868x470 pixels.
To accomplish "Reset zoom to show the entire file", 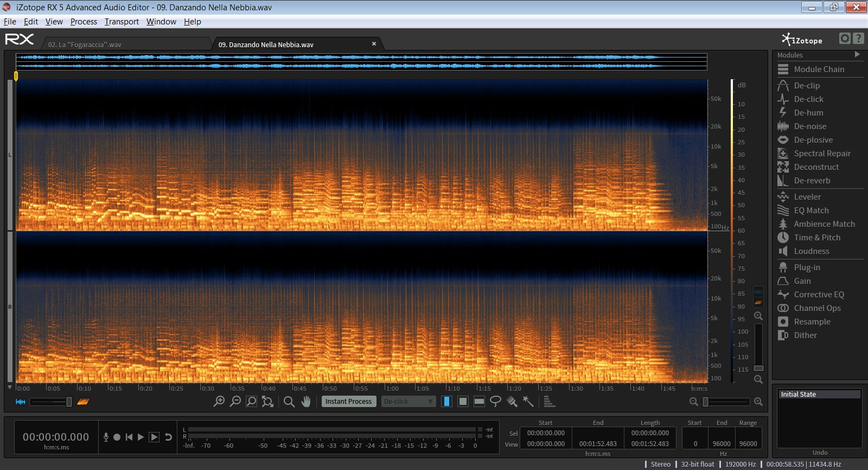I will [x=267, y=402].
